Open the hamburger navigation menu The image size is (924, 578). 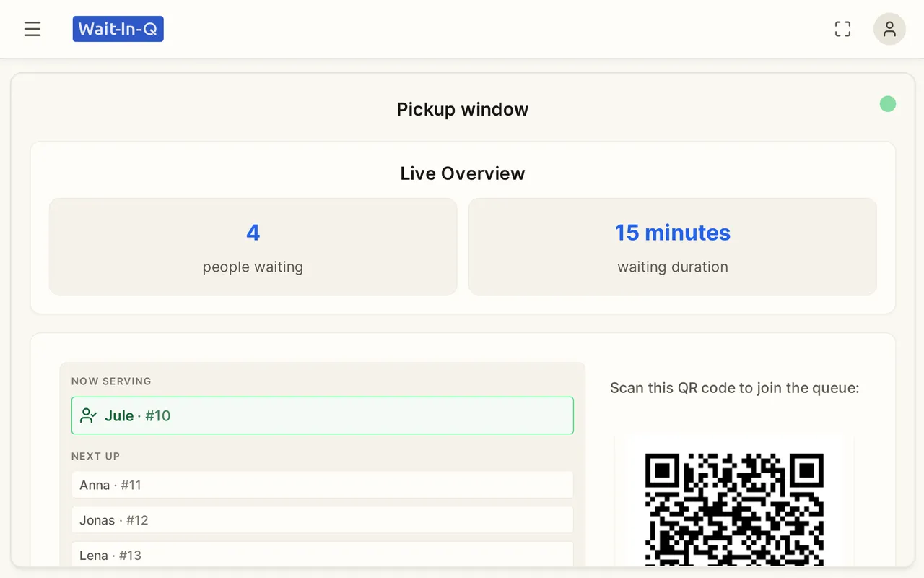(32, 29)
